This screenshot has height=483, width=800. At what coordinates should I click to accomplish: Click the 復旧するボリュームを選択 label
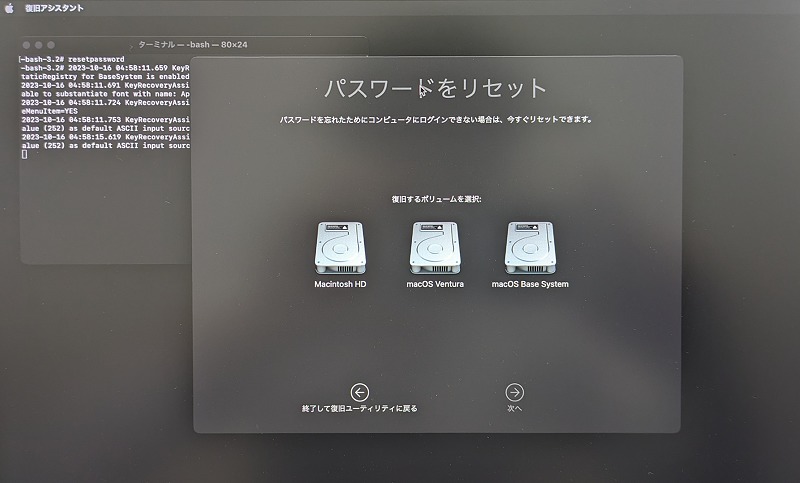tap(436, 199)
